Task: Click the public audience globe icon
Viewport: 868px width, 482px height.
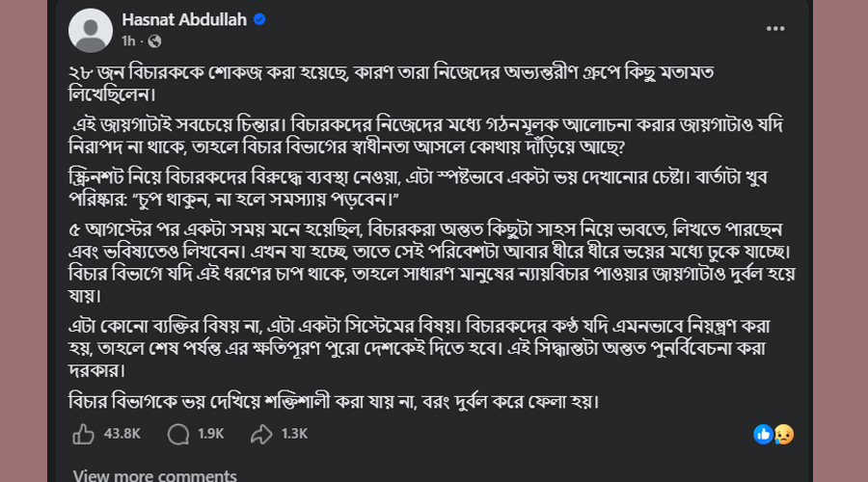Action: pyautogui.click(x=155, y=41)
